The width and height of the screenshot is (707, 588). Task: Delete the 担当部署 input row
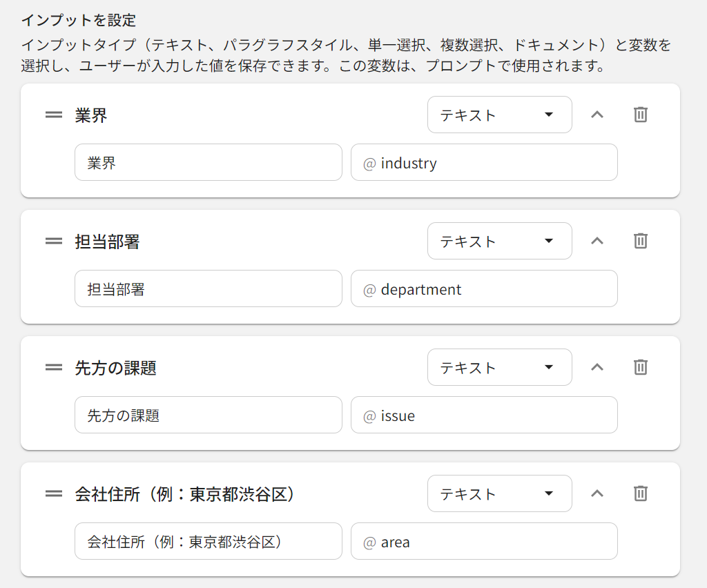641,241
